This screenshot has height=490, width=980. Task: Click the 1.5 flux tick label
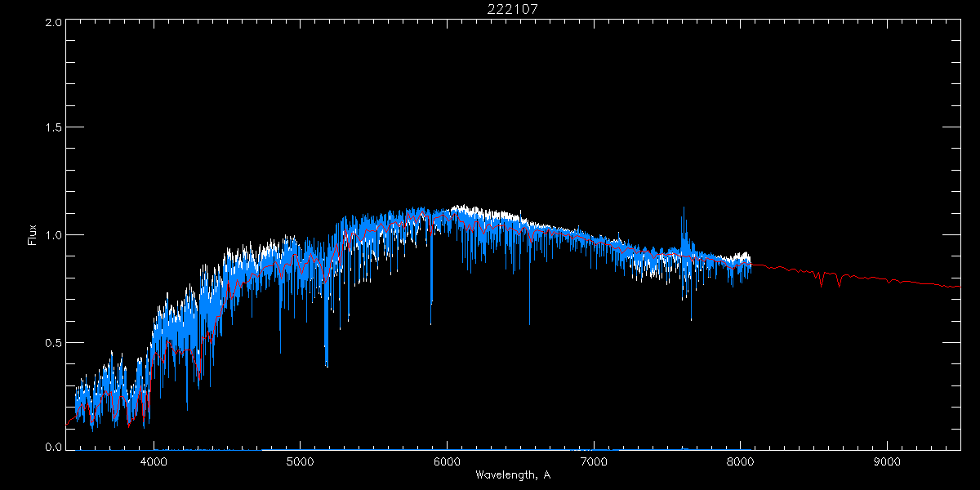[53, 128]
